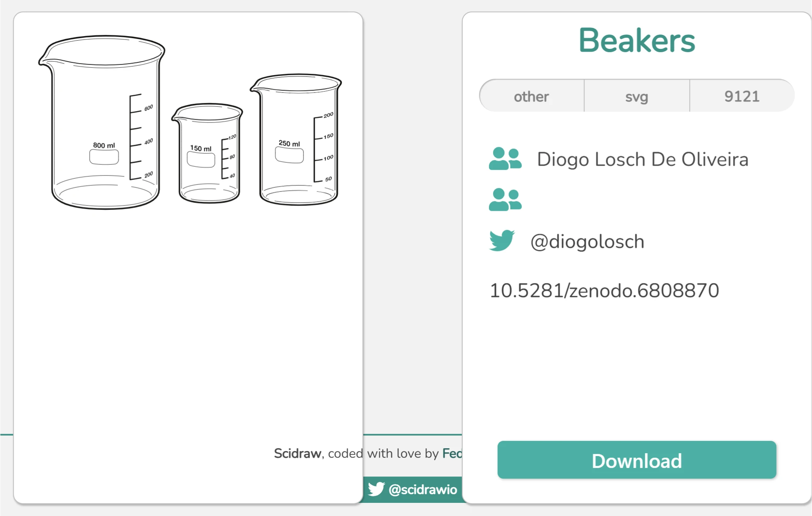Click the 200 graduation mark on 250 ml beaker
The image size is (812, 516).
tap(328, 115)
